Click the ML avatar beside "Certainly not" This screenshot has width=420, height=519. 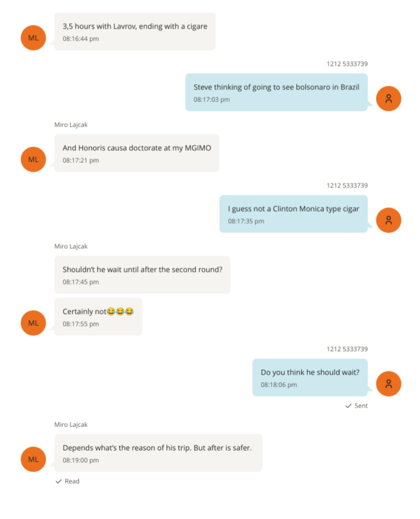pos(33,323)
